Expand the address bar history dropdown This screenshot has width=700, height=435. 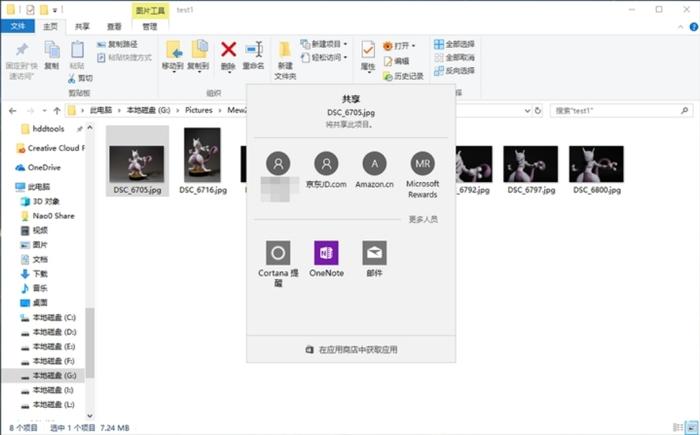click(527, 110)
